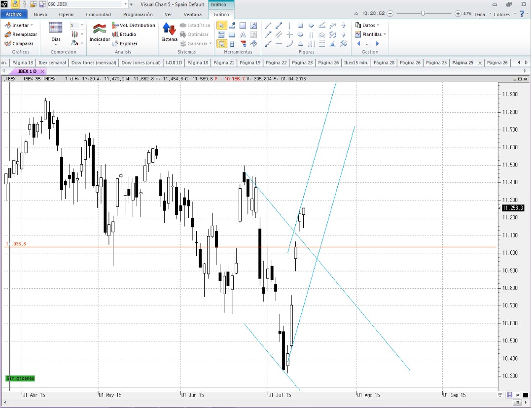Close the '.IBEX 1 D' chart tab
Viewport: 532px width, 408px height.
click(42, 71)
